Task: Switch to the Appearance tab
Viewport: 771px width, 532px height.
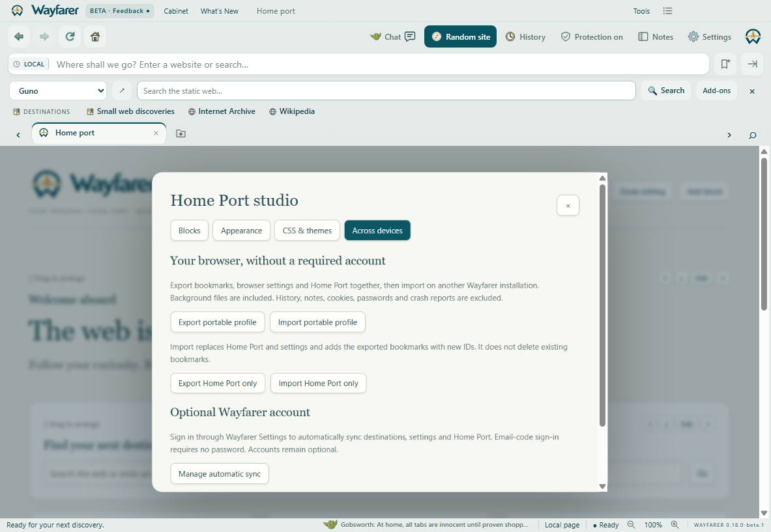Action: (x=241, y=231)
